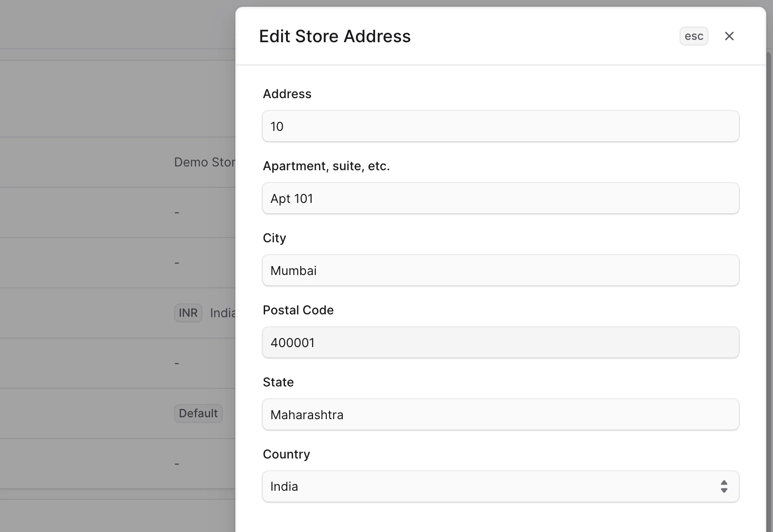Click the State label above Maharashtra
The height and width of the screenshot is (532, 773).
point(278,382)
